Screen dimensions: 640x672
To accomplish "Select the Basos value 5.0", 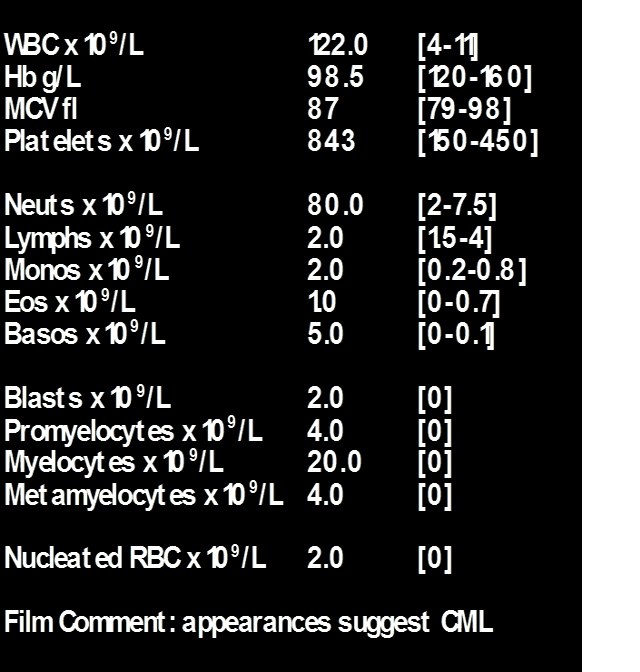I will [326, 335].
